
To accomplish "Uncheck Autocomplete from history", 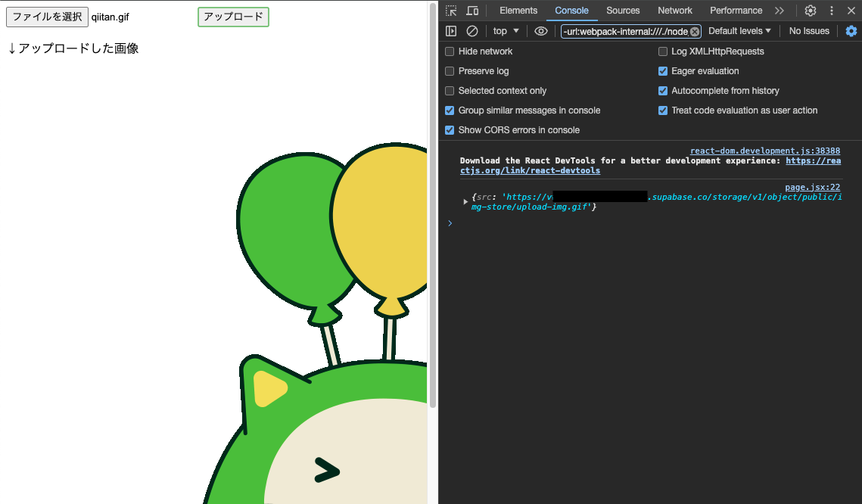I will tap(663, 91).
